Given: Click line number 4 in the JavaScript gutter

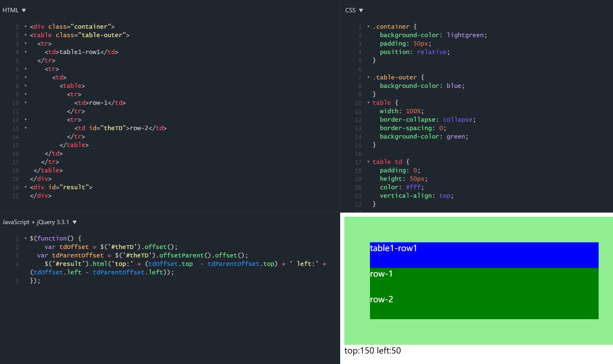Looking at the screenshot, I should point(17,264).
